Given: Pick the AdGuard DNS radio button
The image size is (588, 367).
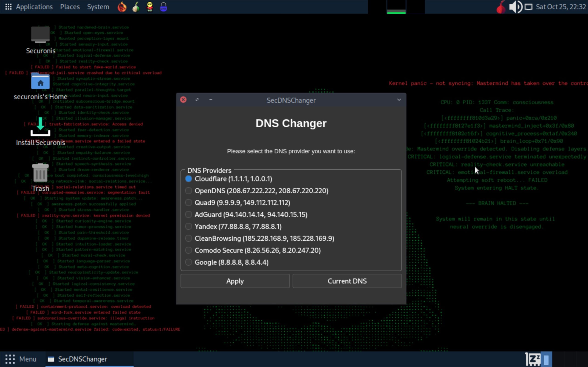Looking at the screenshot, I should pyautogui.click(x=189, y=214).
